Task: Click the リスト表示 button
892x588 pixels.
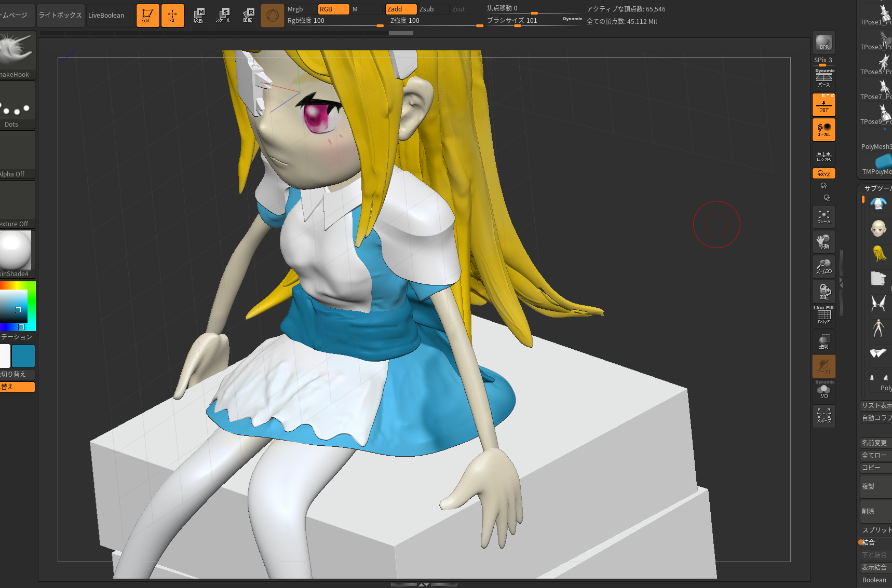Action: [x=876, y=405]
